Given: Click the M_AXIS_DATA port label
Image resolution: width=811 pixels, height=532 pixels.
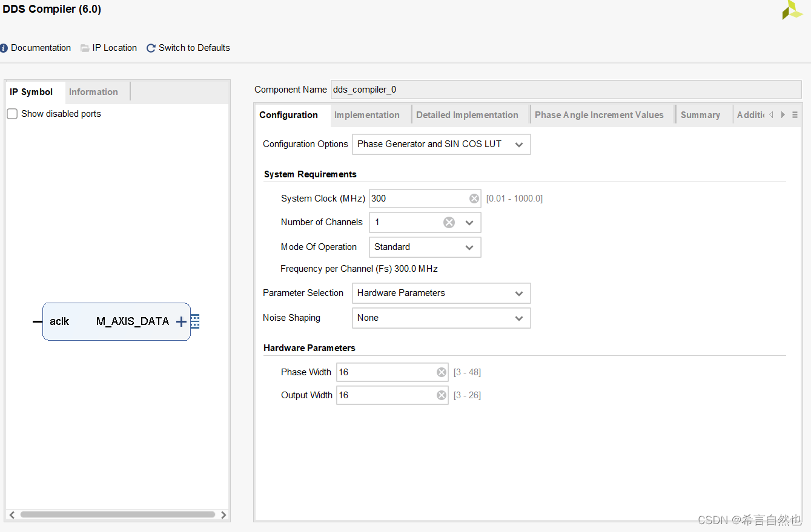Looking at the screenshot, I should (x=133, y=321).
